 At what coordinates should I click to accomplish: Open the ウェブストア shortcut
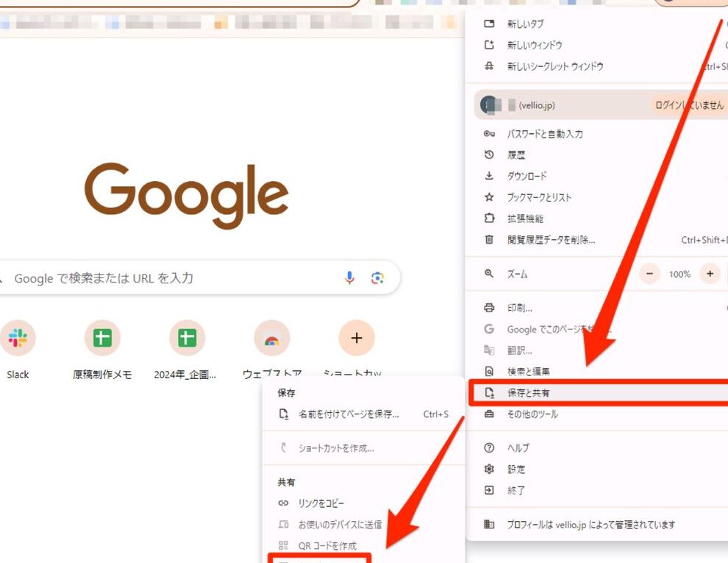coord(271,338)
